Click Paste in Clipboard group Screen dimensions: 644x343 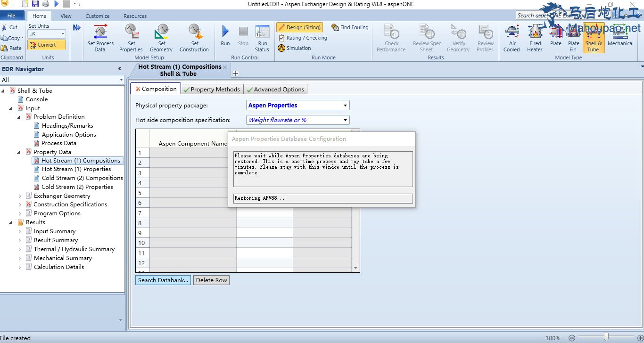[x=11, y=48]
